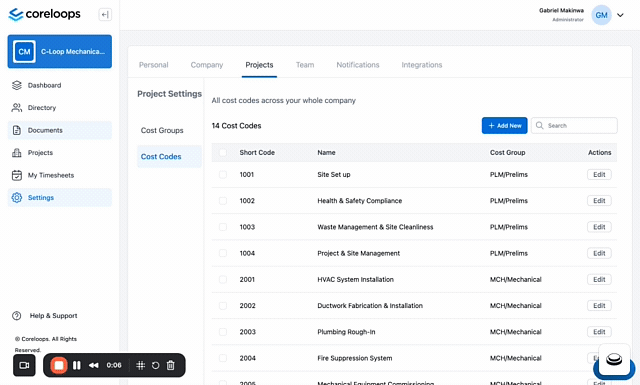The height and width of the screenshot is (385, 640).
Task: Open the My Timesheets calendar icon
Action: (x=17, y=175)
